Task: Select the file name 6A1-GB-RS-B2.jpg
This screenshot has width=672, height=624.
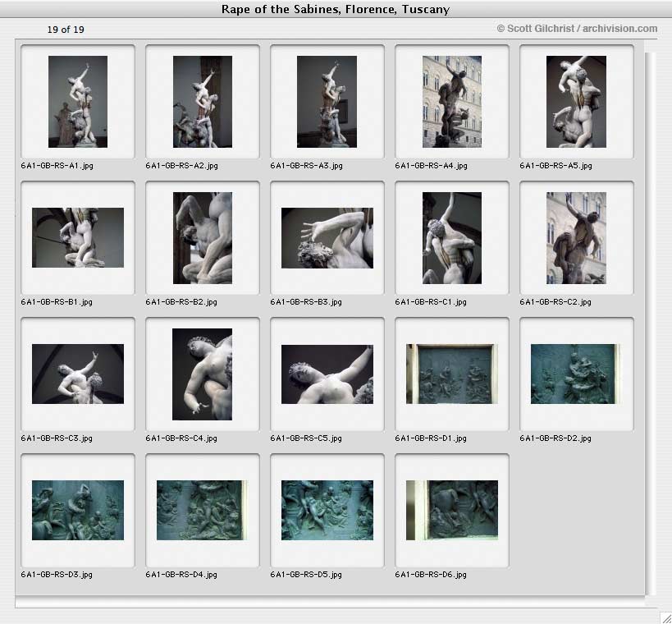Action: click(181, 302)
